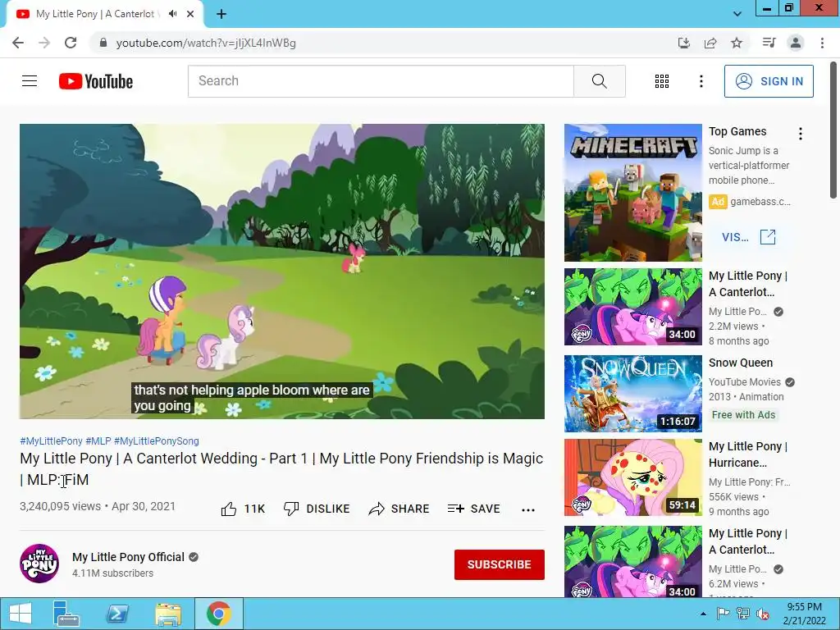This screenshot has width=840, height=630.
Task: Open the 34:00 Canterlot video, 2.2M views
Action: pos(632,307)
